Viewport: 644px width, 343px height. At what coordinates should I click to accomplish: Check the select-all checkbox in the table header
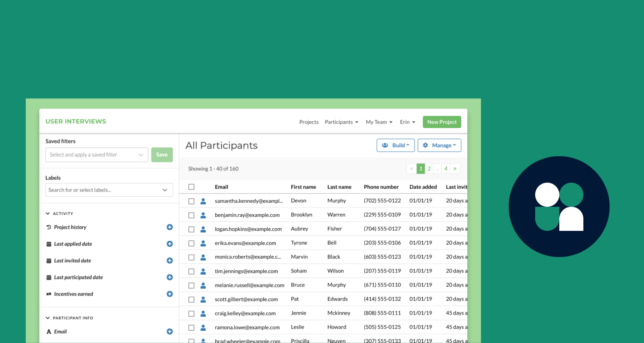191,187
